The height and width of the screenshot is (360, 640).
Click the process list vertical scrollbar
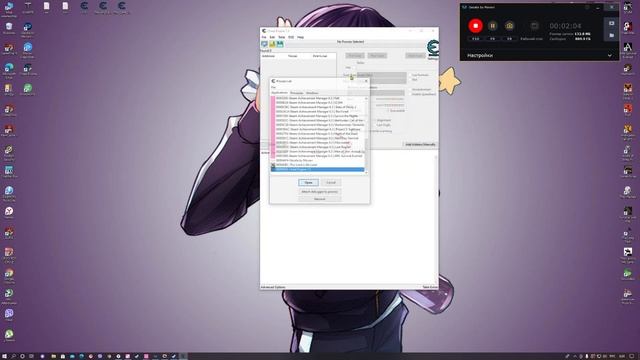click(x=366, y=135)
